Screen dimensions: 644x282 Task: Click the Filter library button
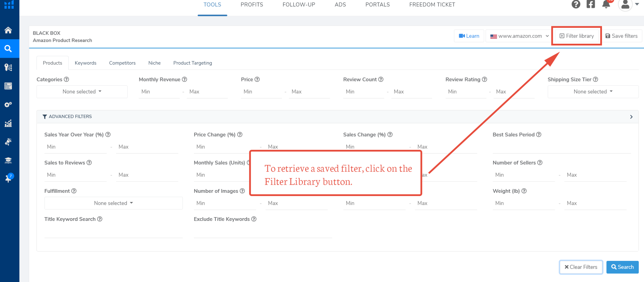click(577, 36)
